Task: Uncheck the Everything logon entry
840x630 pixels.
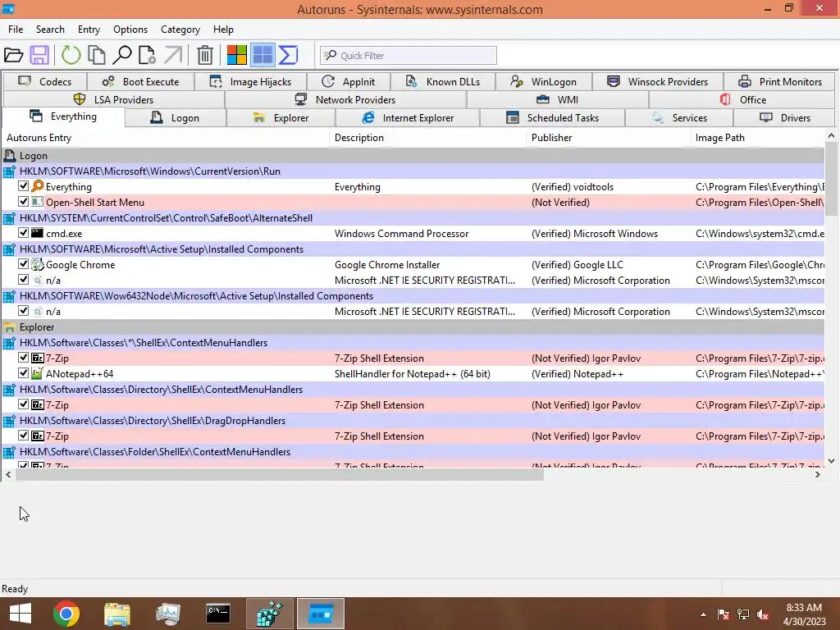Action: 23,186
